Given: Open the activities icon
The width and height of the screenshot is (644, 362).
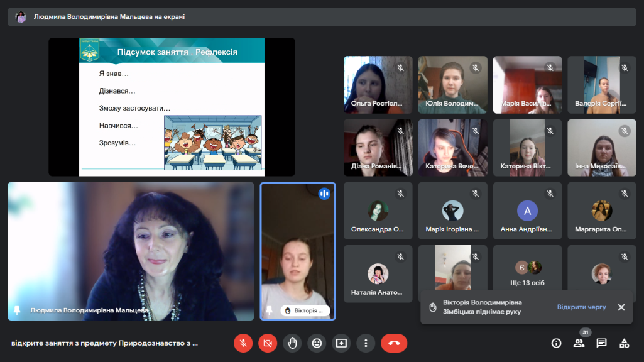Looking at the screenshot, I should click(x=625, y=343).
